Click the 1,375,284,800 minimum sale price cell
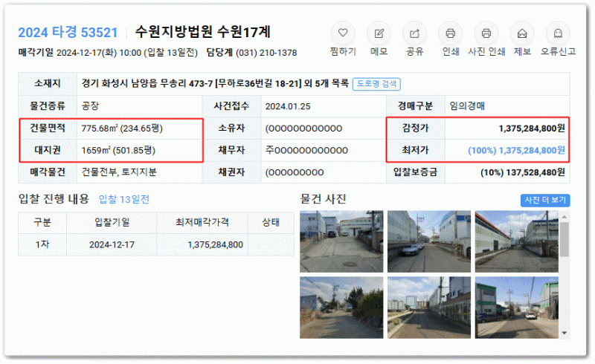595x364 pixels. pyautogui.click(x=202, y=245)
